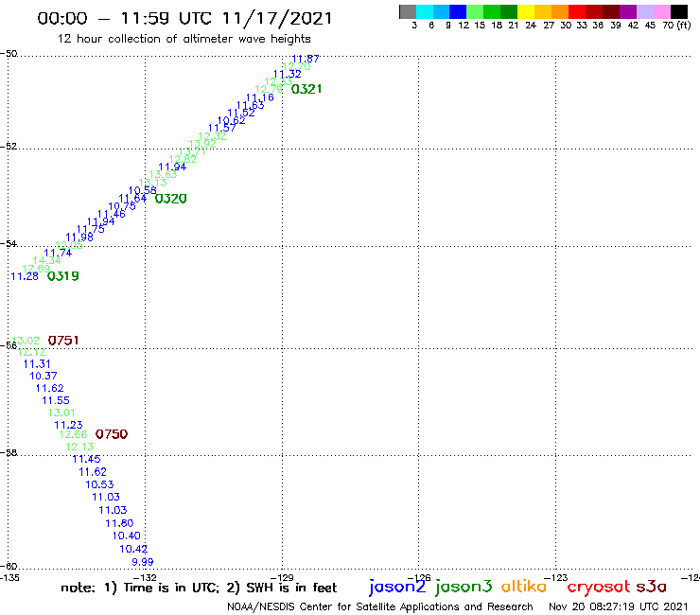
Task: Click the 11.74 wave height value
Action: click(58, 253)
